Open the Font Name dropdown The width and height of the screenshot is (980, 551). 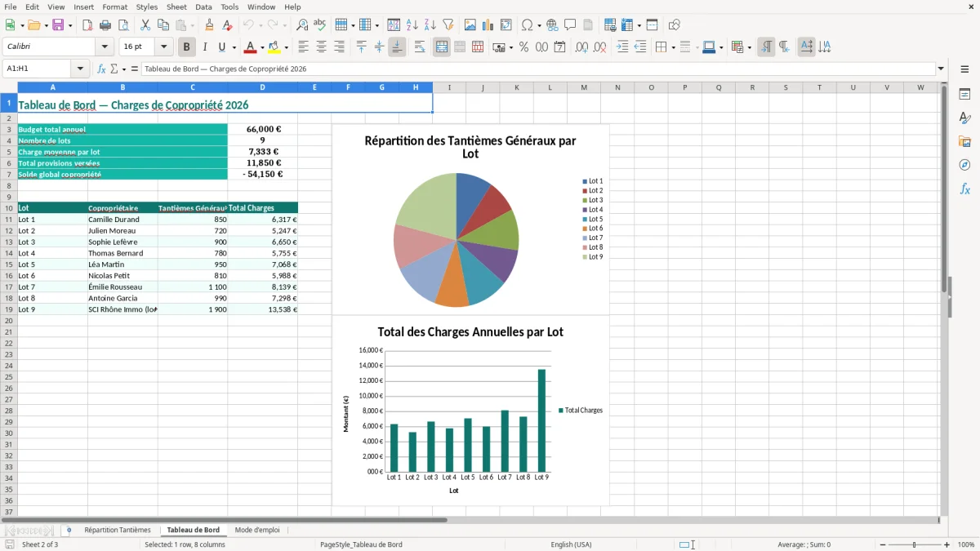(x=105, y=47)
